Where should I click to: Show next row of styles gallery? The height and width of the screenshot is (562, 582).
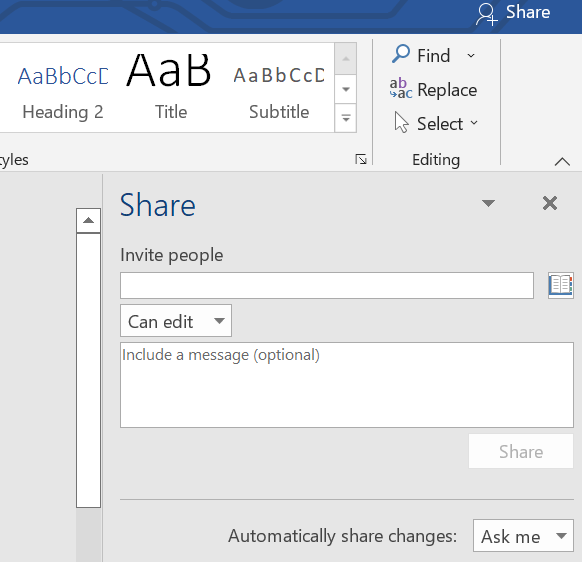(346, 89)
